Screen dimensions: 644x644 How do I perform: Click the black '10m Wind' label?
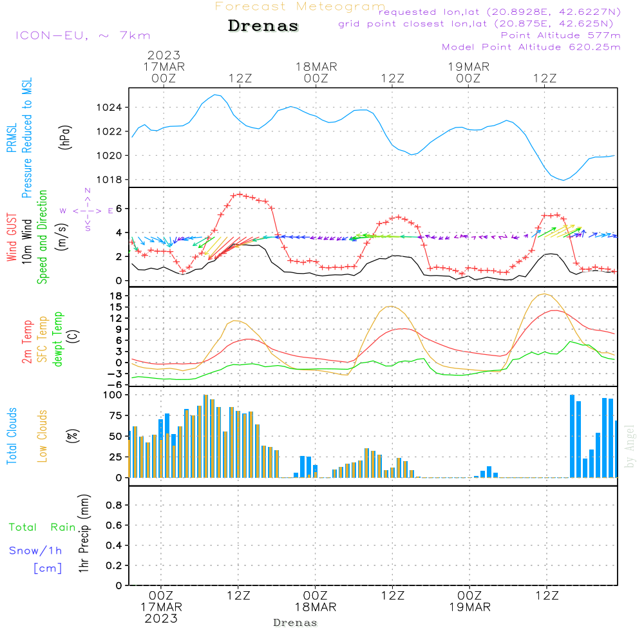[26, 241]
